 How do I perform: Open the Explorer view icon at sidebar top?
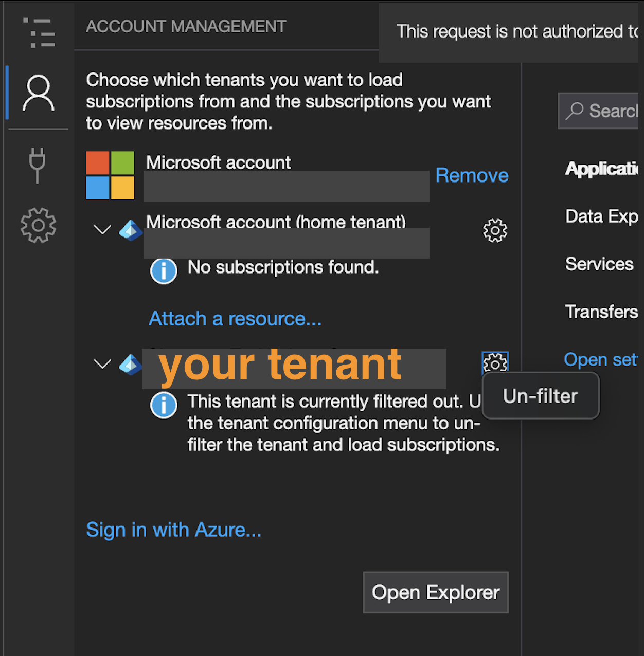(39, 32)
